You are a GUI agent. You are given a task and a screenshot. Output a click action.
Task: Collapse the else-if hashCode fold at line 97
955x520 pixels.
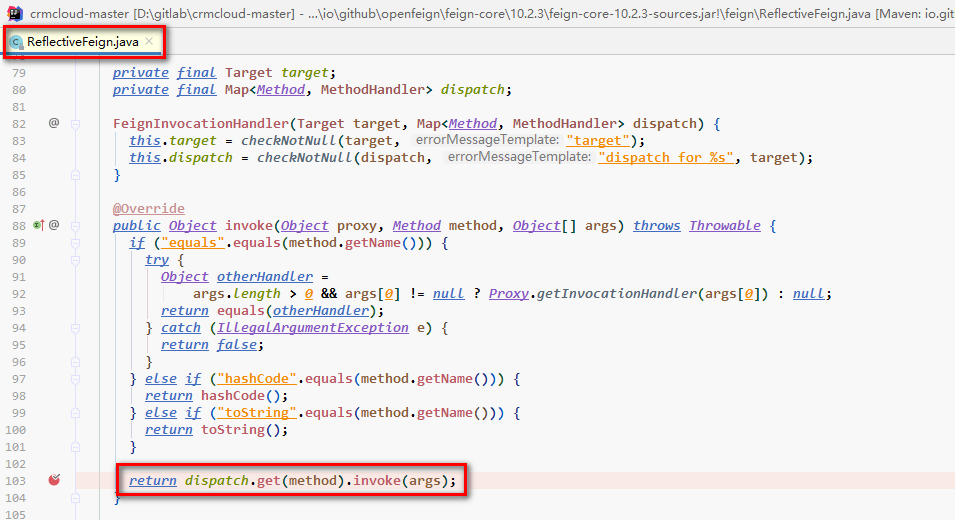coord(76,379)
